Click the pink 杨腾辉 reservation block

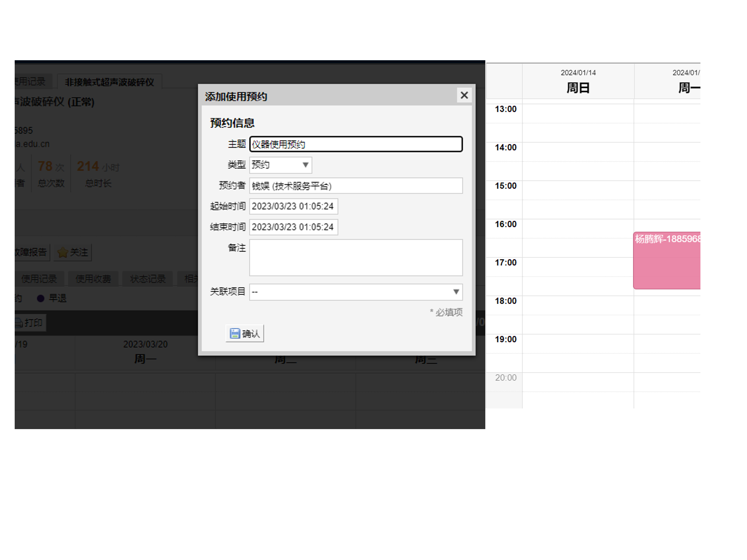point(667,260)
